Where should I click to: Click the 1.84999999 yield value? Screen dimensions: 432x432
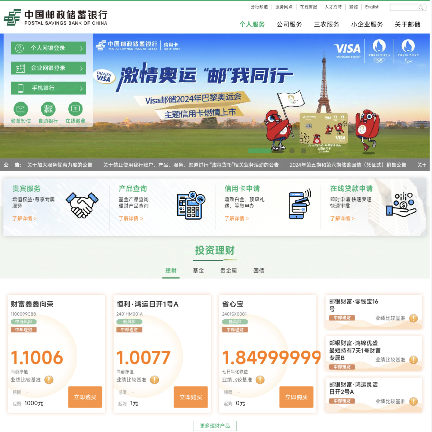coord(272,357)
